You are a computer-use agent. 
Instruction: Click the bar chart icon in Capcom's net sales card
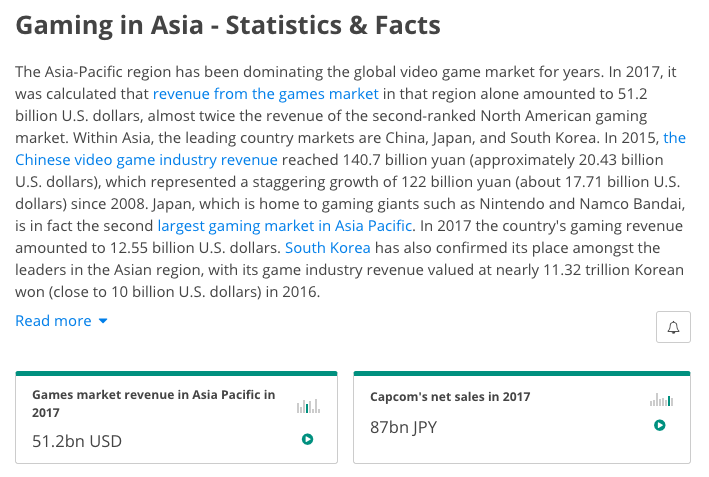coord(662,400)
